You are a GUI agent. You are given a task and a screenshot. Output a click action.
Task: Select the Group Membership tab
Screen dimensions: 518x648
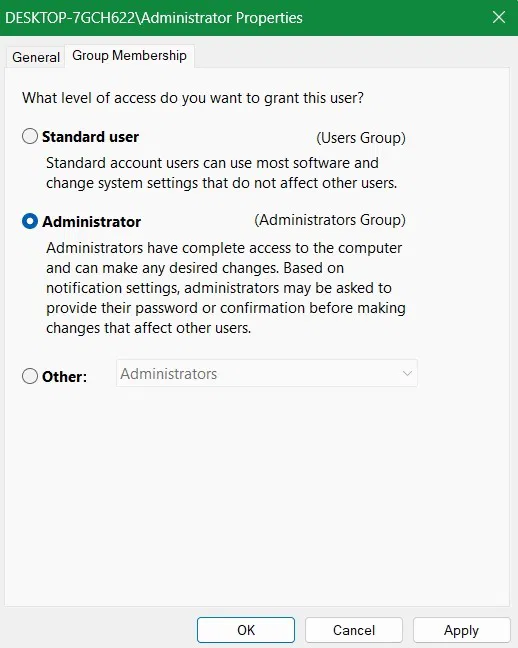click(x=129, y=56)
